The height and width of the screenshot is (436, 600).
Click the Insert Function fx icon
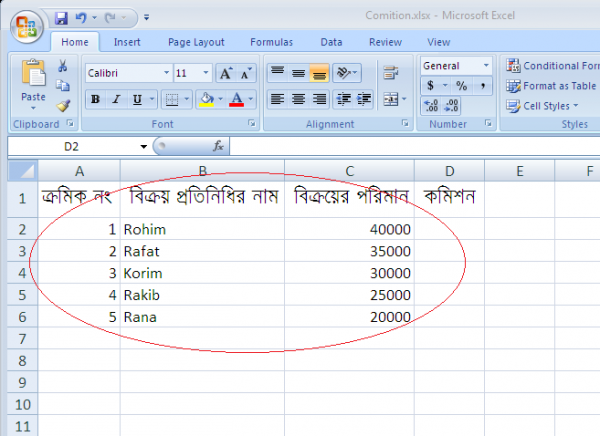click(x=218, y=146)
